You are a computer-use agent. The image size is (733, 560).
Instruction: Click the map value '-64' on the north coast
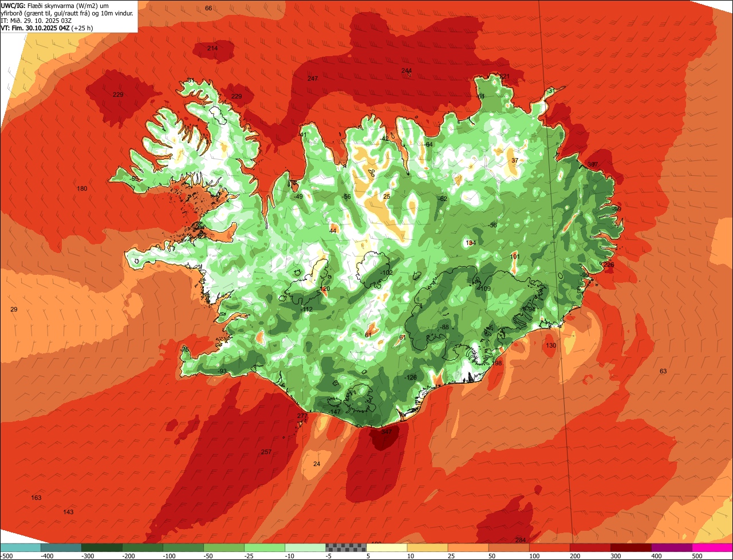428,144
